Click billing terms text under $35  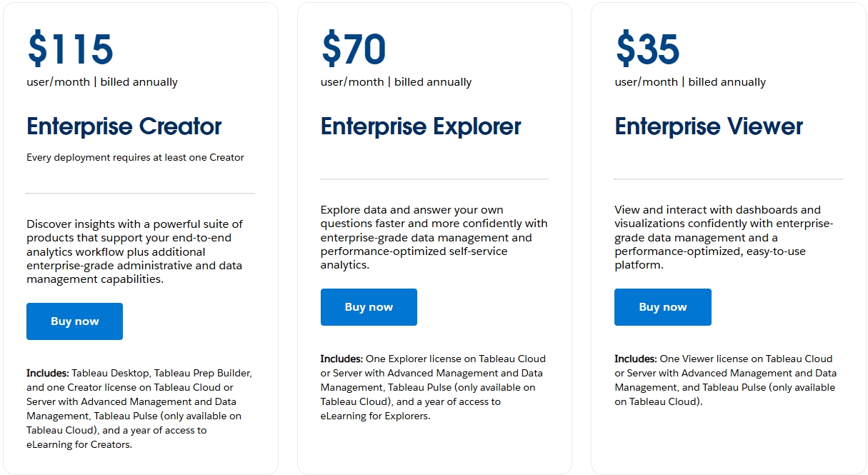click(690, 82)
